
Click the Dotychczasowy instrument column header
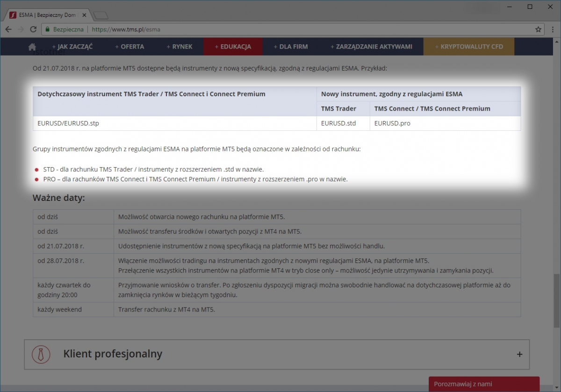pyautogui.click(x=175, y=101)
